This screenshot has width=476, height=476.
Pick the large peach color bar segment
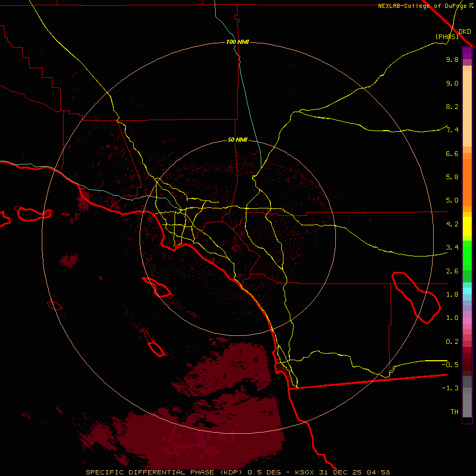click(x=467, y=108)
